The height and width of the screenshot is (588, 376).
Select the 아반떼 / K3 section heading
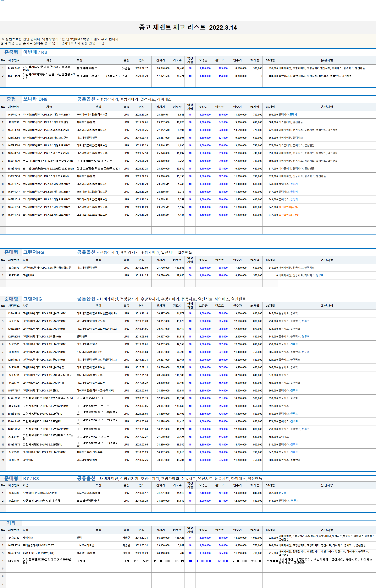35,52
